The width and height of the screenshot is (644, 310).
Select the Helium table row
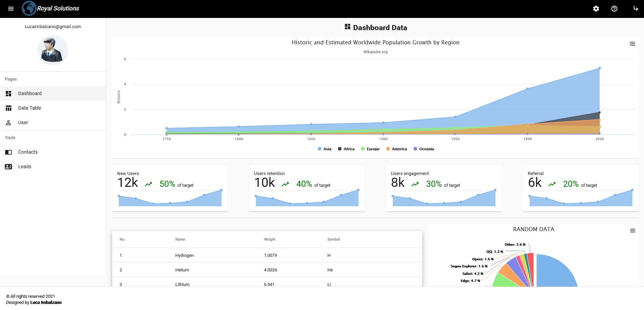coord(267,270)
